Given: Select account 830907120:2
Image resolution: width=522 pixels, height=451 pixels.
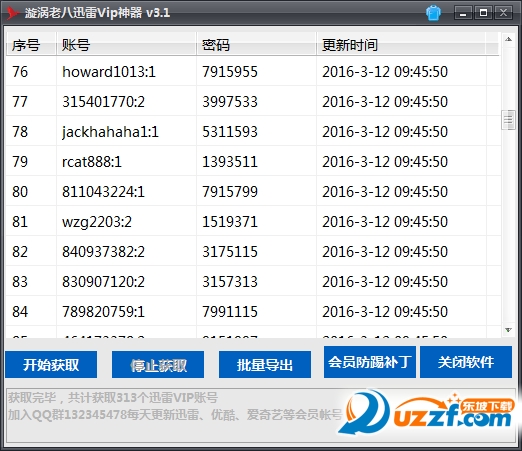Looking at the screenshot, I should pyautogui.click(x=103, y=282).
